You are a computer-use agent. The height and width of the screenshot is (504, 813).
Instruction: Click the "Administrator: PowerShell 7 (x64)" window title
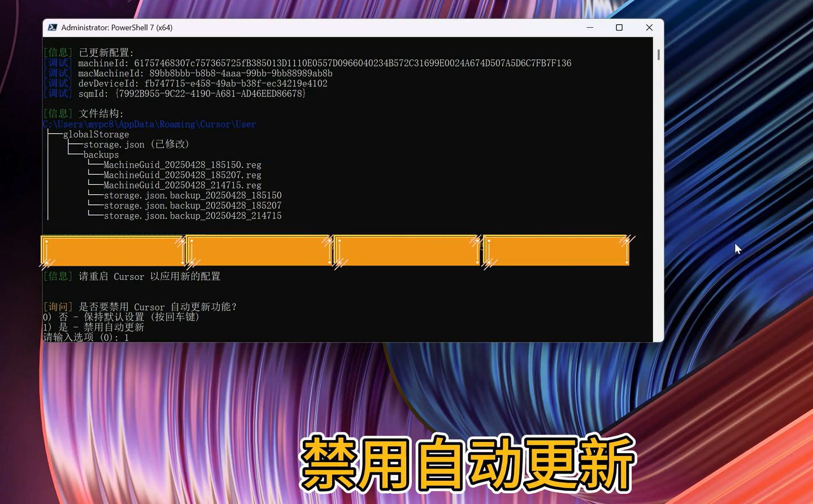tap(117, 27)
